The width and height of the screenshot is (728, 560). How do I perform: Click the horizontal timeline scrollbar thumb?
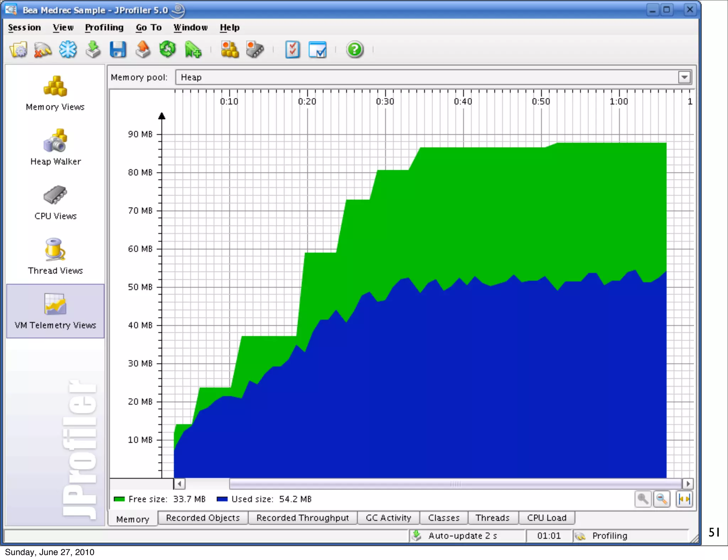pos(455,484)
